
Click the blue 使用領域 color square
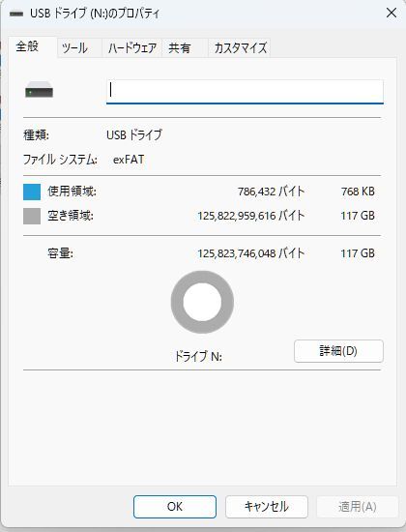(x=32, y=192)
